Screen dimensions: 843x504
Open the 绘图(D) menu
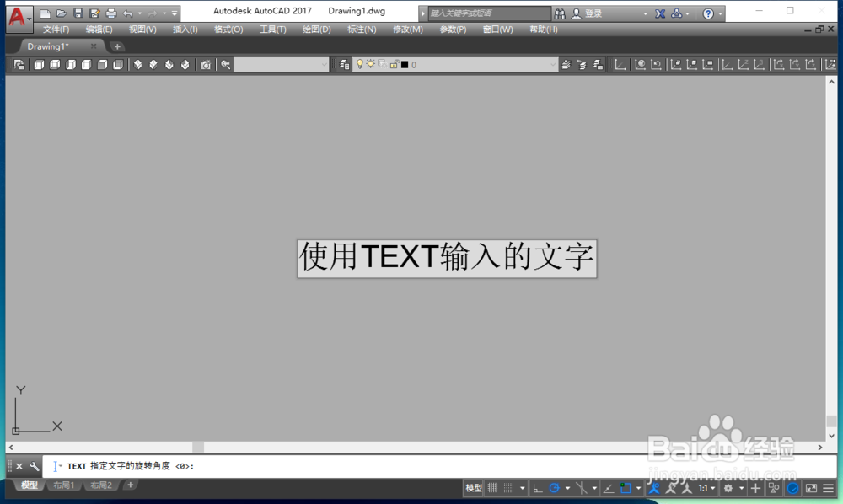(317, 29)
